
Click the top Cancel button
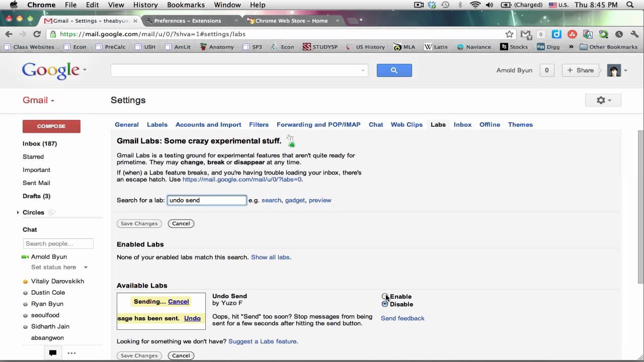[x=181, y=224]
